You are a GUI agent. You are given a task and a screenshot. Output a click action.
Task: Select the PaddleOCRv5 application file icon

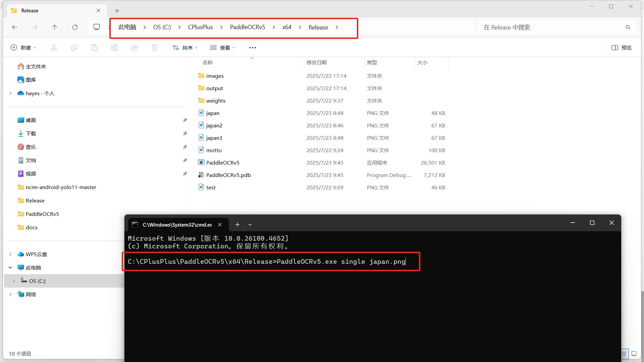coord(201,163)
